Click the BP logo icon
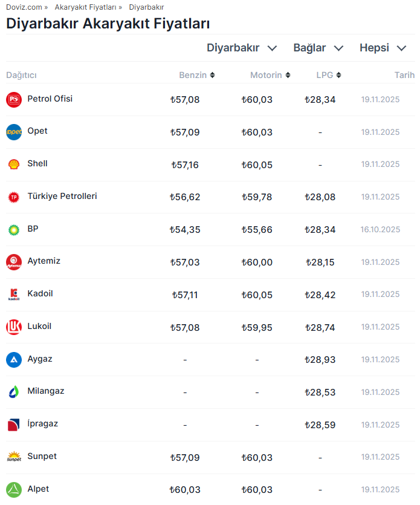Screen dimensions: 420x505 point(14,230)
